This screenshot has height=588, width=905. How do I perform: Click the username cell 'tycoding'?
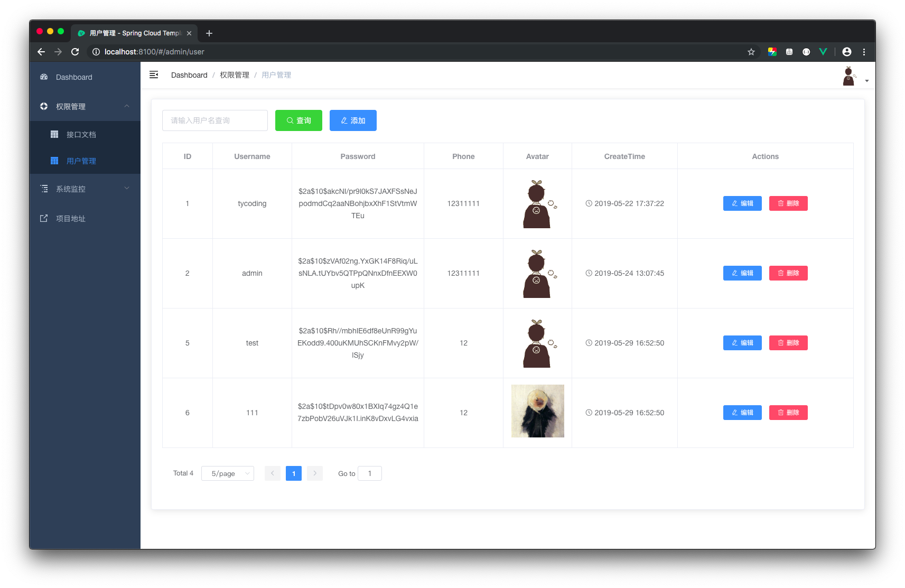click(252, 203)
